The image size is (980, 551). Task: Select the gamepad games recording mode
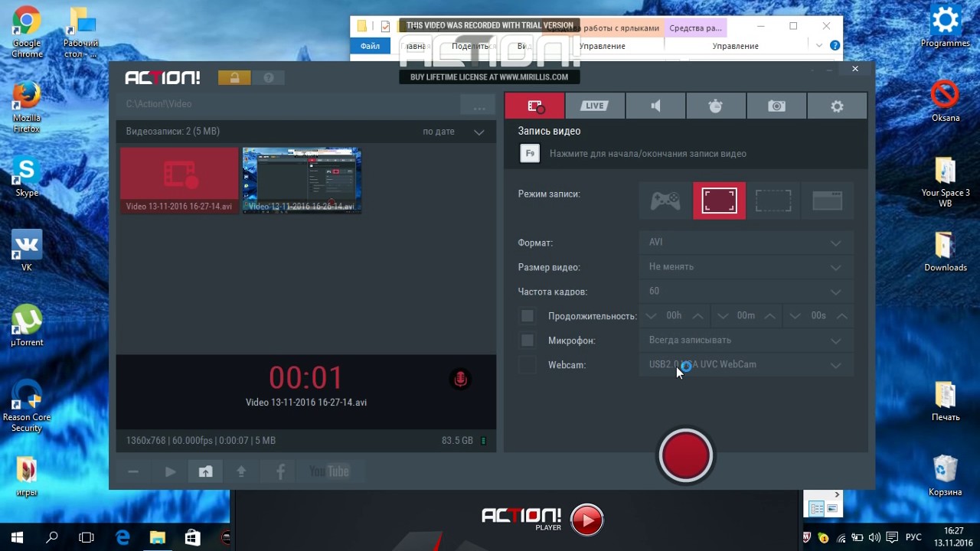point(665,201)
